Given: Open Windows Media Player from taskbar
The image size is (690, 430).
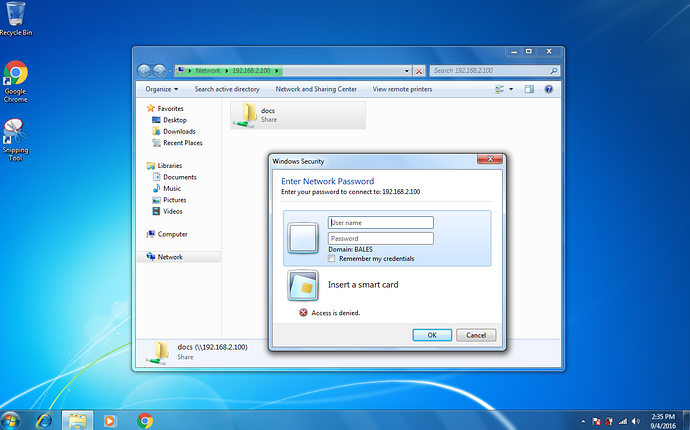Looking at the screenshot, I should tap(110, 421).
